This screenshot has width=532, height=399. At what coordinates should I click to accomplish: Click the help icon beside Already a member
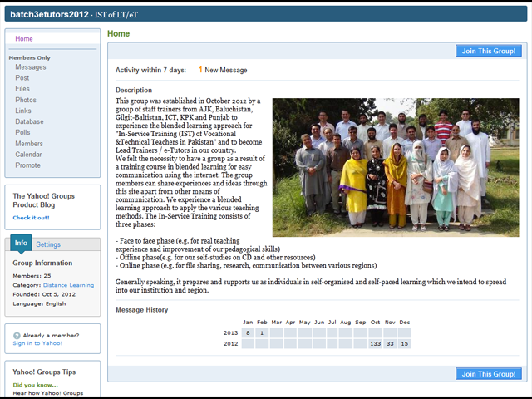click(x=17, y=336)
